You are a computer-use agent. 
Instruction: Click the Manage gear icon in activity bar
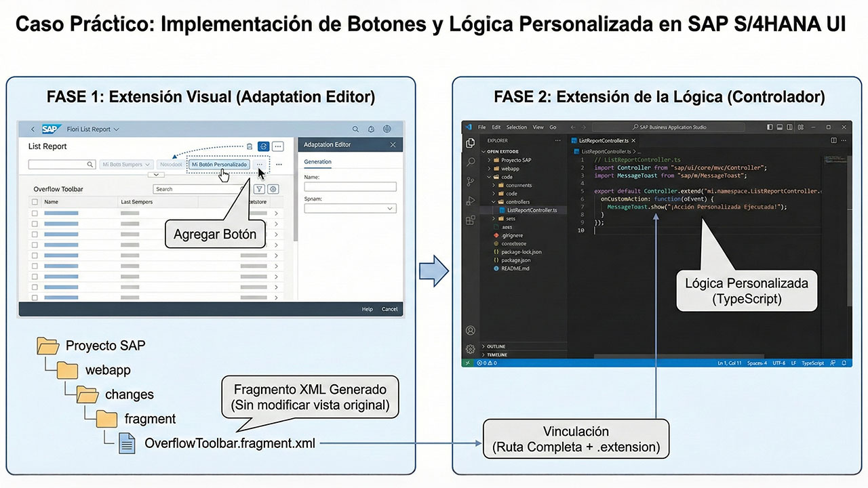coord(470,349)
